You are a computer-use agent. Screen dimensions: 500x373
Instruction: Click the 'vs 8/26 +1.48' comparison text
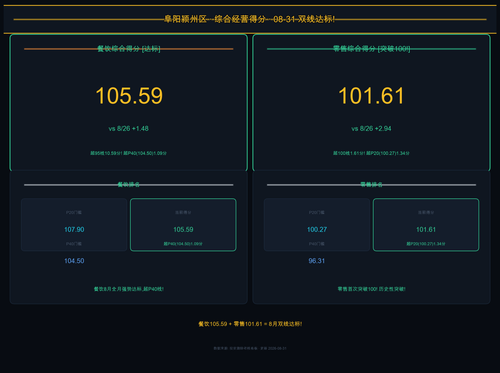(x=129, y=128)
